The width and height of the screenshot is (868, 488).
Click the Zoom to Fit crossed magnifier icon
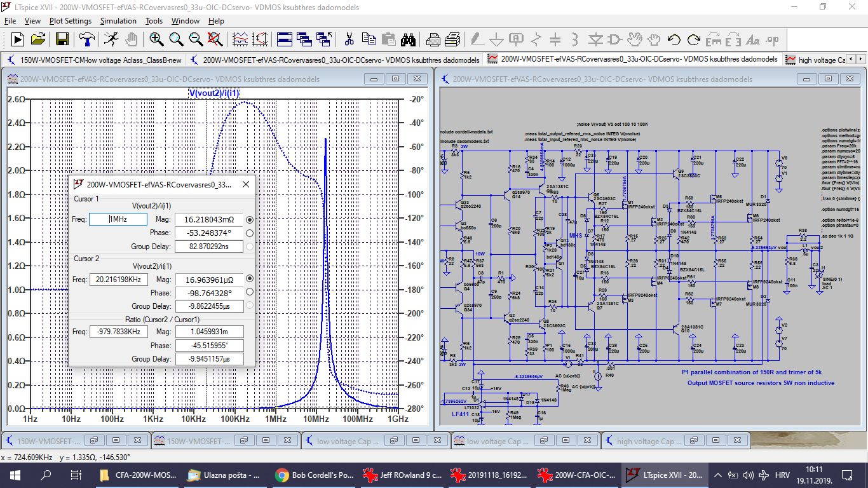215,39
